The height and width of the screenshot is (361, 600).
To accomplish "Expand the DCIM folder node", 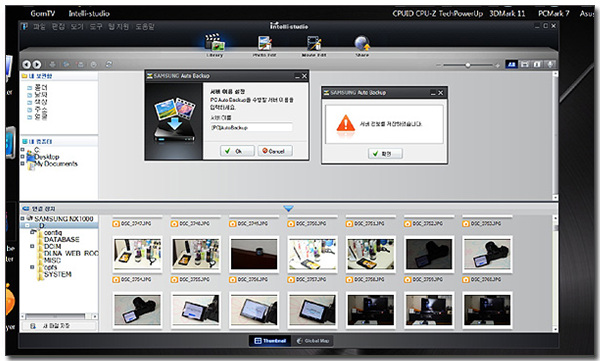I will [x=32, y=246].
